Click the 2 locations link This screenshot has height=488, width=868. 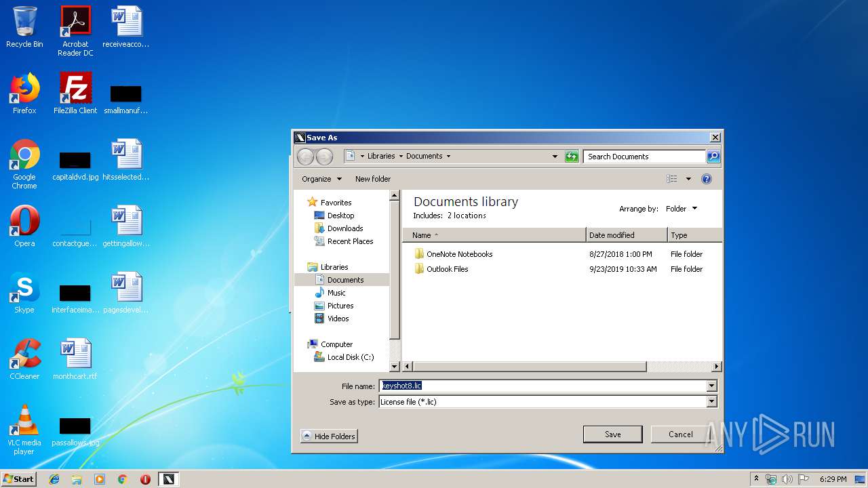(x=467, y=216)
